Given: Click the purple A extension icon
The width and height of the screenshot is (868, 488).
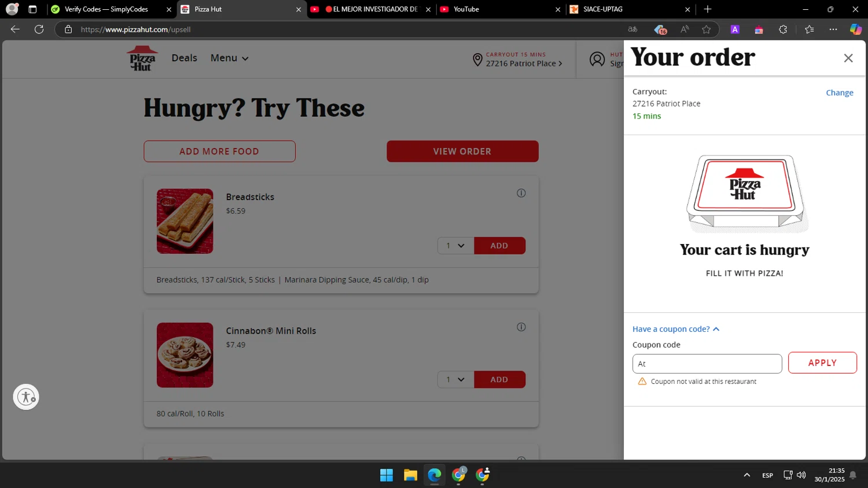Looking at the screenshot, I should tap(735, 29).
